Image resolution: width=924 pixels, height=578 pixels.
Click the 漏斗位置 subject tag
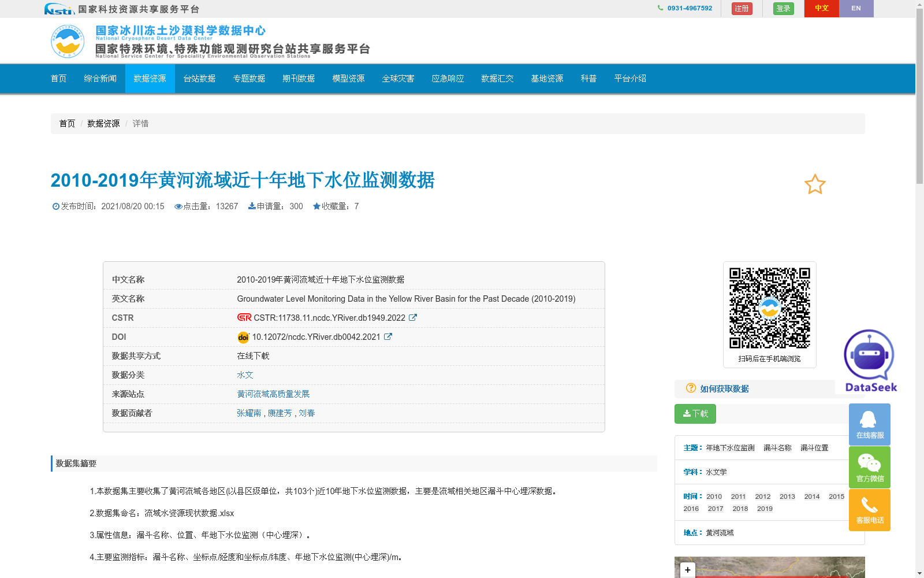(x=814, y=448)
